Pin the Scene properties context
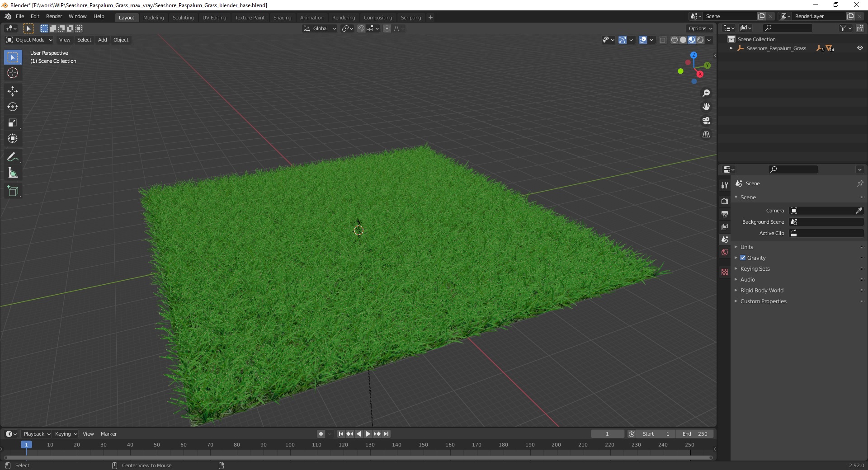The image size is (868, 470). 860,183
